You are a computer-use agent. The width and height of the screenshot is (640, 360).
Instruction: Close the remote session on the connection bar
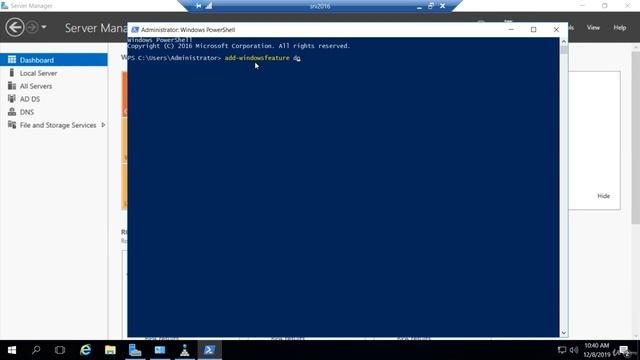[442, 6]
